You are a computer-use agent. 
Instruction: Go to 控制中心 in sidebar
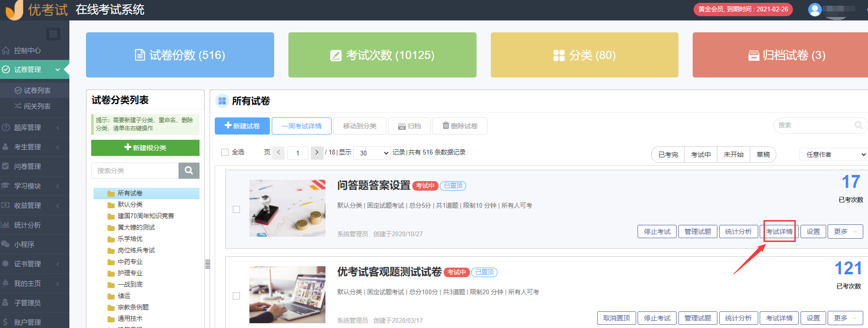(x=35, y=50)
